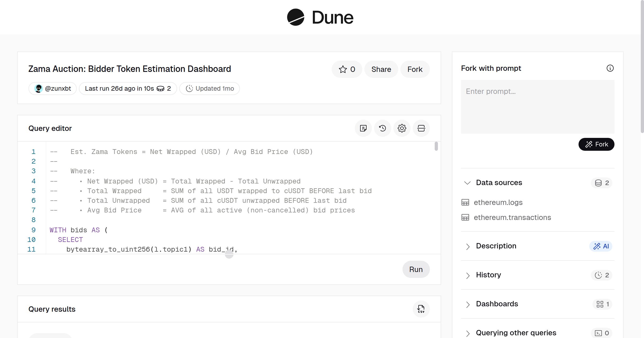
Task: Export query results using the CSV icon
Action: click(x=421, y=309)
